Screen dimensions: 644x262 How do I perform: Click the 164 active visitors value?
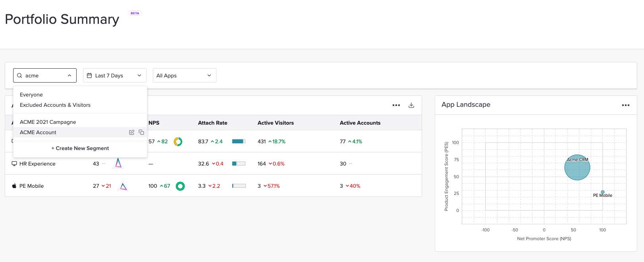[262, 164]
